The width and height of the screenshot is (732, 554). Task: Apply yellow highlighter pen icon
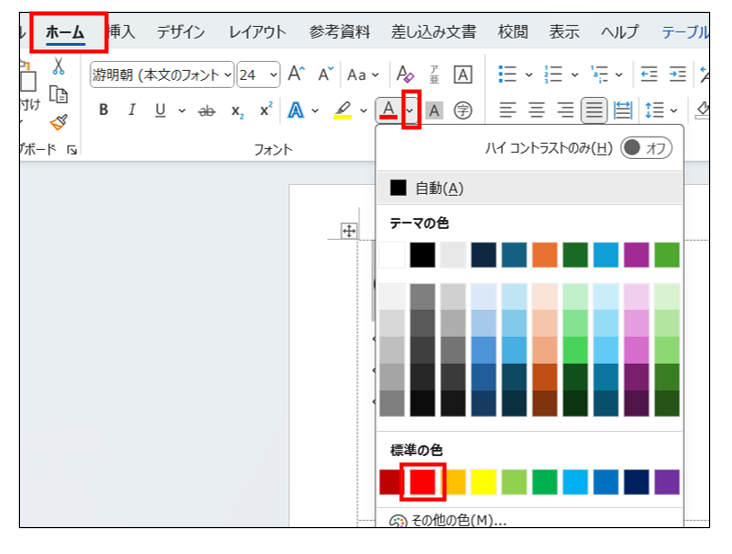point(343,111)
